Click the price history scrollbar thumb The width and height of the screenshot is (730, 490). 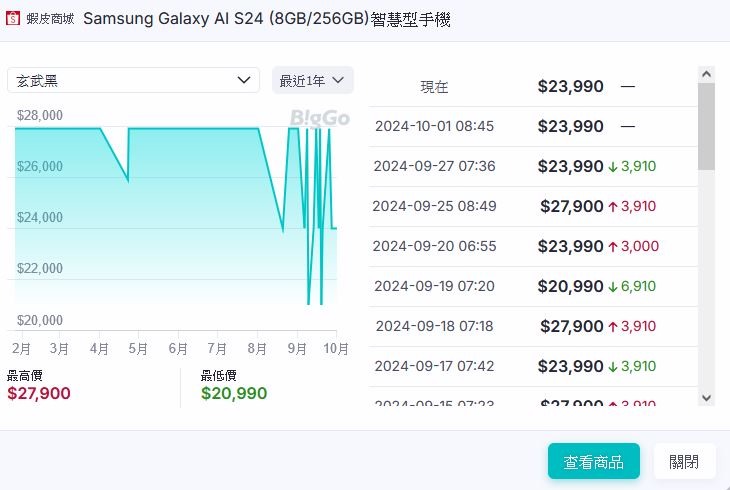pyautogui.click(x=706, y=126)
